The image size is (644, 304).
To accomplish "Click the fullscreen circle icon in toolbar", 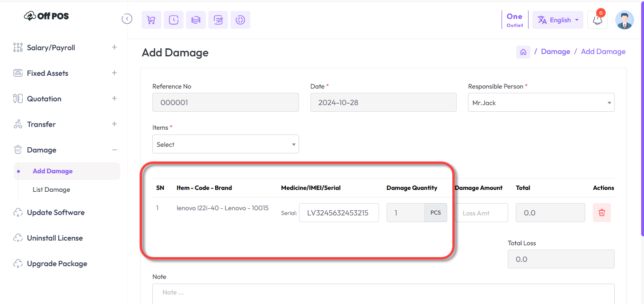I will click(x=240, y=20).
